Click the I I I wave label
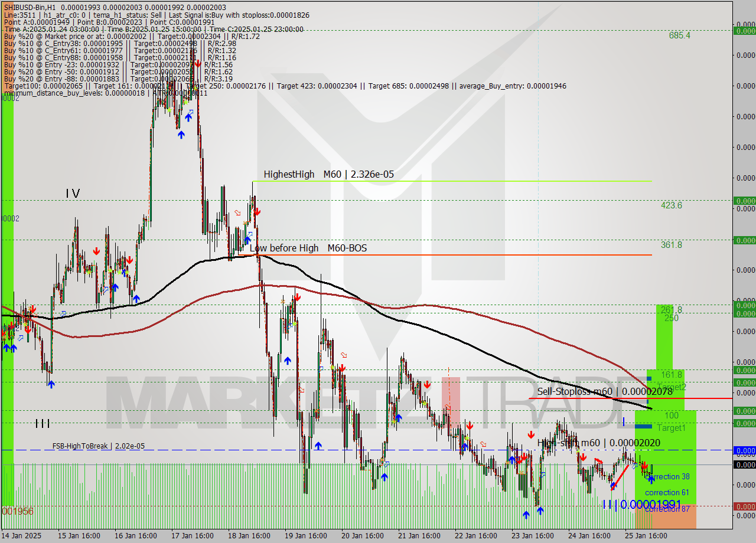756x543 pixels. click(x=42, y=423)
